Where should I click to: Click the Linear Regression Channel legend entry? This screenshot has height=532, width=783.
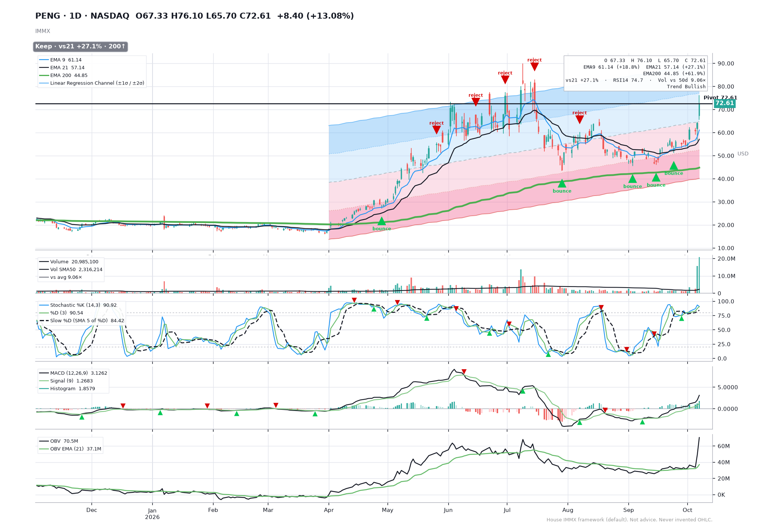pyautogui.click(x=92, y=83)
